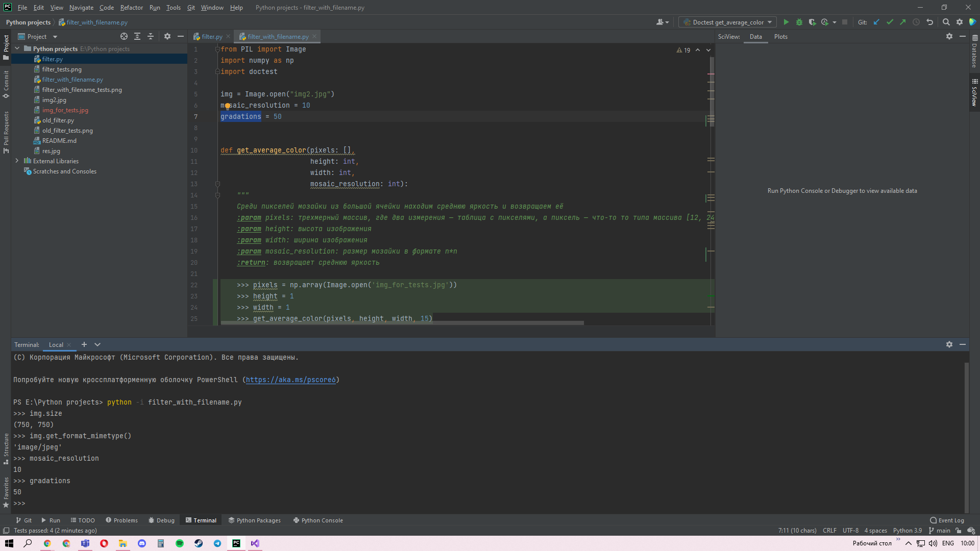
Task: Expand External Libraries tree node
Action: (x=17, y=161)
